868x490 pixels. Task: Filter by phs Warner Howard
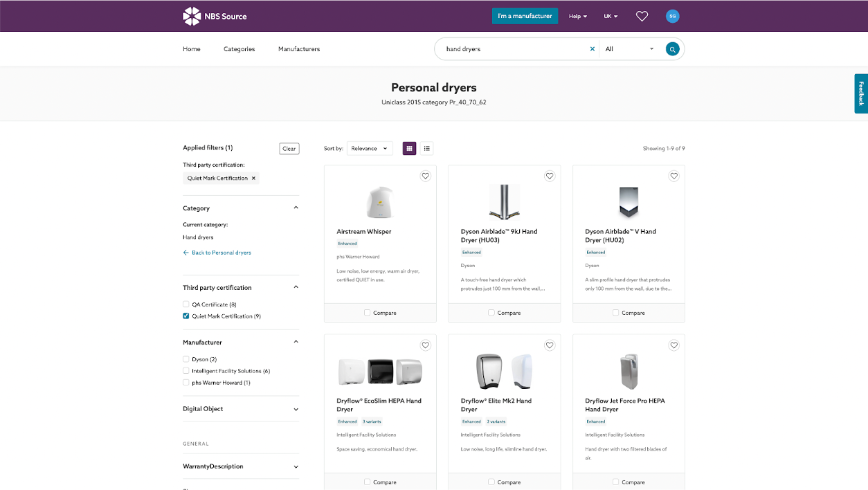[186, 382]
